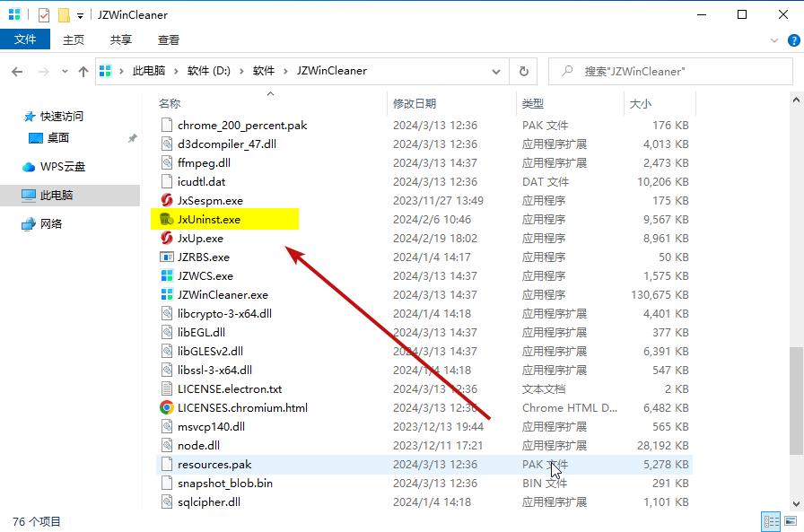Click the JxSespm.exe file icon
This screenshot has height=532, width=804.
[x=166, y=201]
